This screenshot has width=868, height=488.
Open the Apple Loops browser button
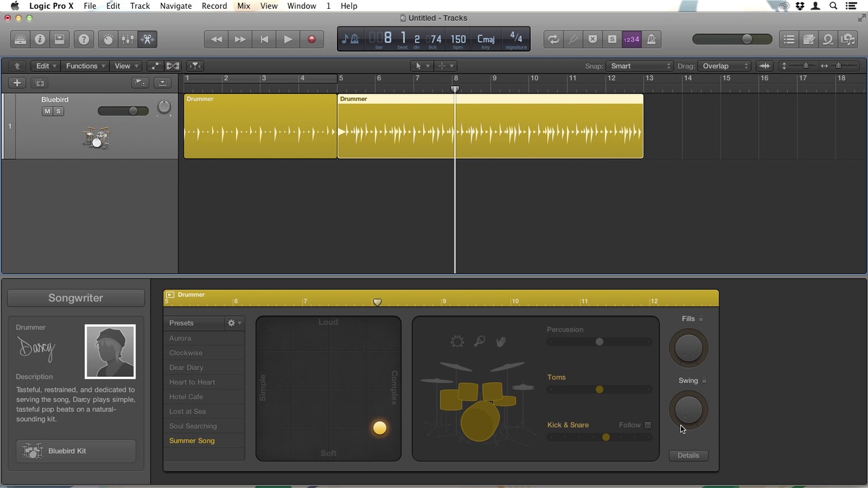pos(828,39)
